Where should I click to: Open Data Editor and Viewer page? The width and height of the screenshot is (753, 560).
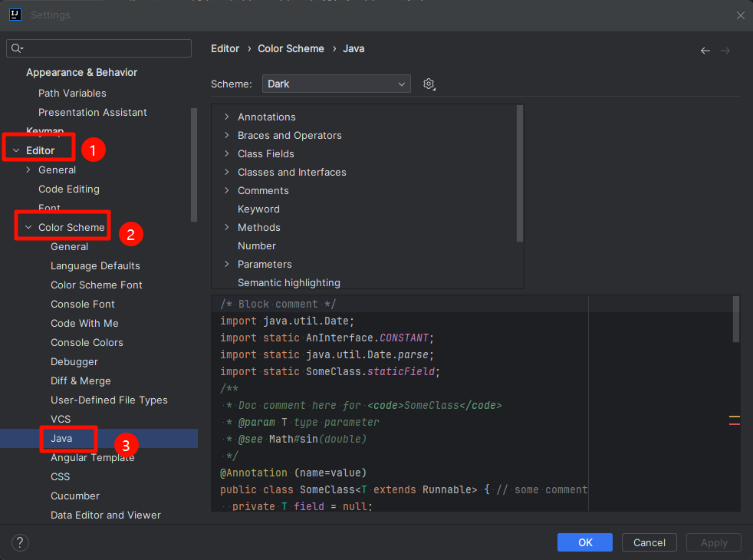pyautogui.click(x=106, y=516)
